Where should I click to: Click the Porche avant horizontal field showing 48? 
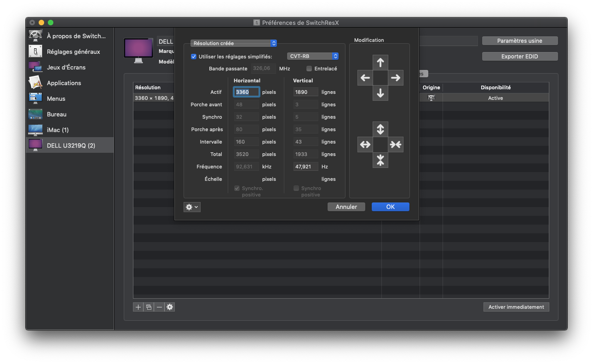coord(247,104)
